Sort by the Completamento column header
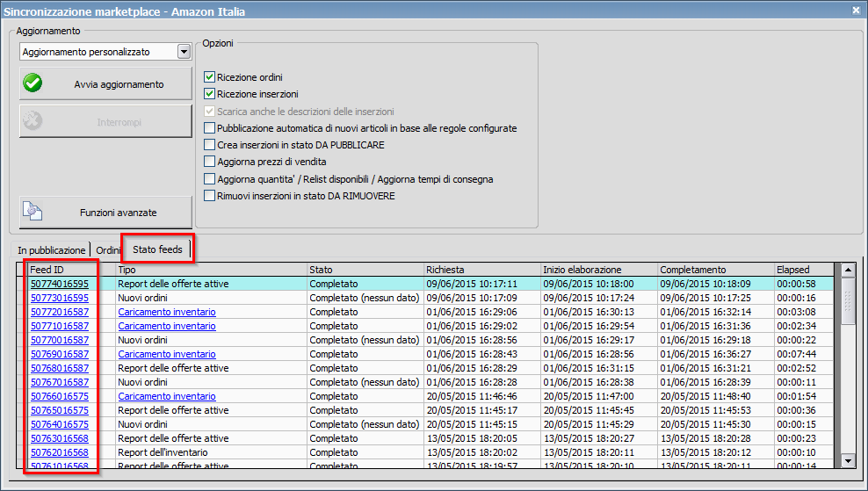Viewport: 868px width, 491px height. (716, 270)
